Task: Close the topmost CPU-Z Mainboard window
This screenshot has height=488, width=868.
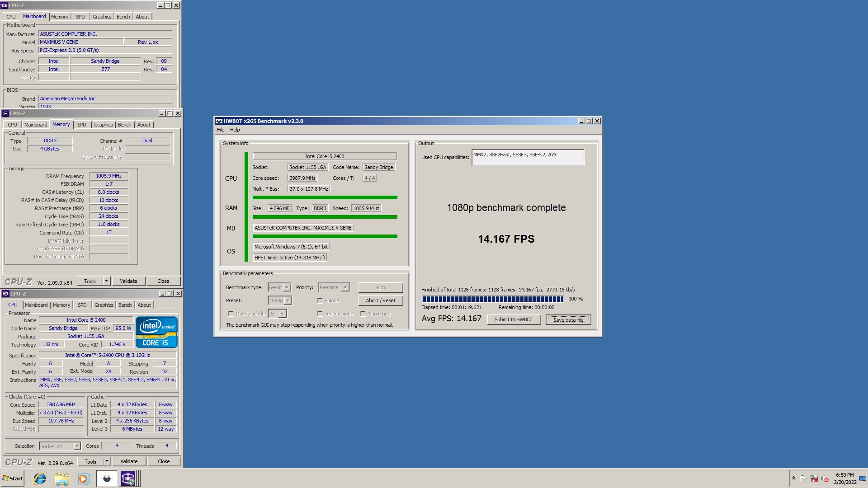Action: (176, 5)
